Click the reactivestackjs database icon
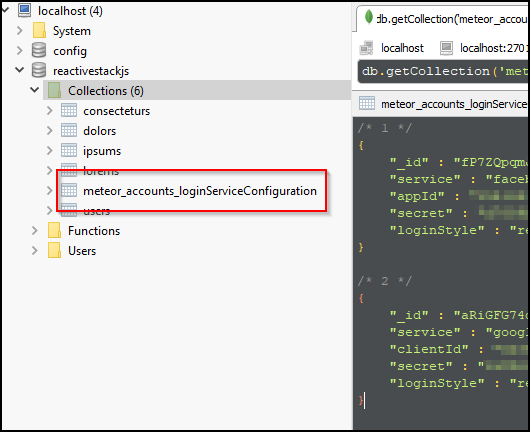This screenshot has width=530, height=432. (x=39, y=70)
